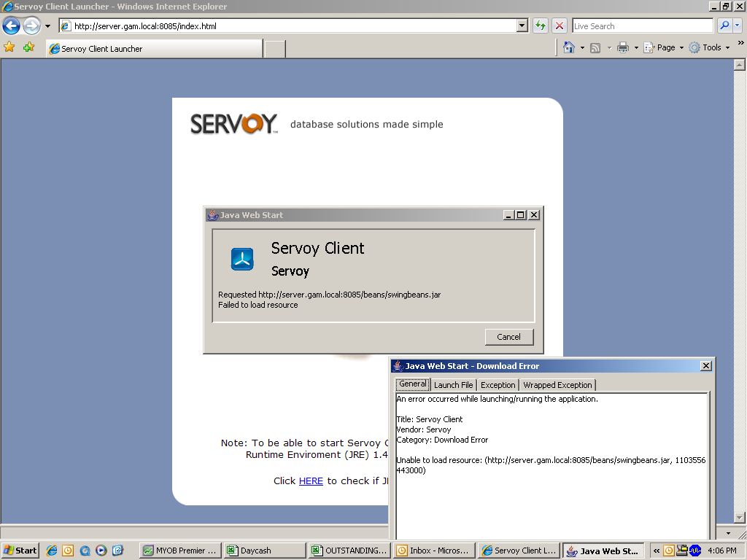Switch to the Launch File tab
Viewport: 747px width, 560px height.
pyautogui.click(x=454, y=385)
